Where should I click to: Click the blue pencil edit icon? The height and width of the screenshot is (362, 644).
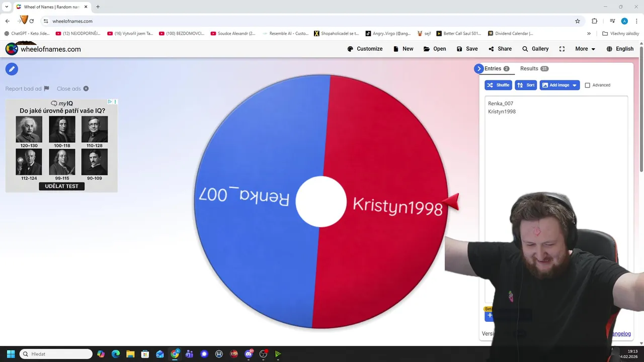[12, 69]
